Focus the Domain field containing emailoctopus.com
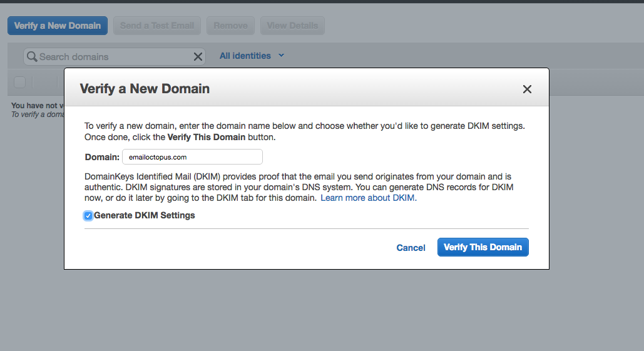The image size is (644, 351). point(192,157)
